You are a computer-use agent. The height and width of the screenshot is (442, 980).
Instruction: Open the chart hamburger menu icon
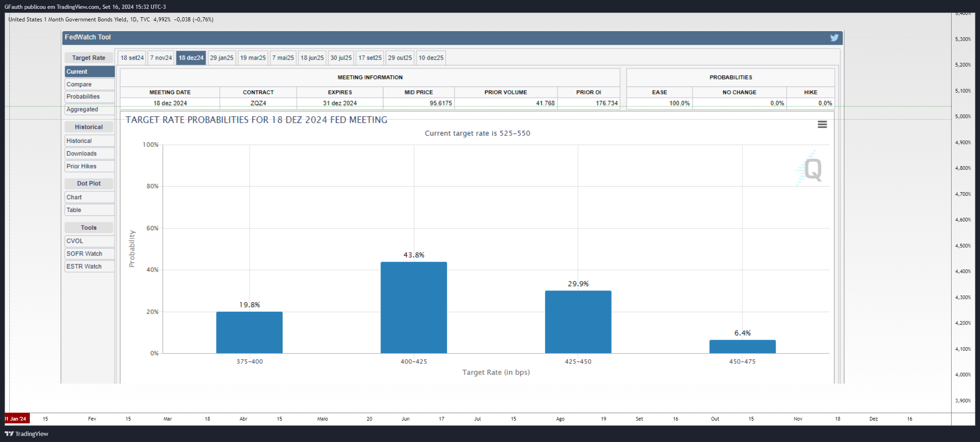(822, 124)
